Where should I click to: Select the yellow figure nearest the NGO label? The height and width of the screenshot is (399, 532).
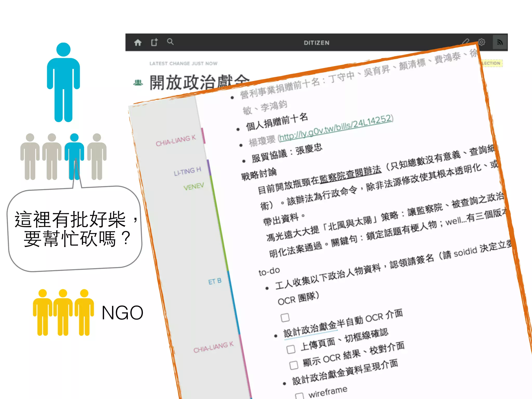coord(84,312)
